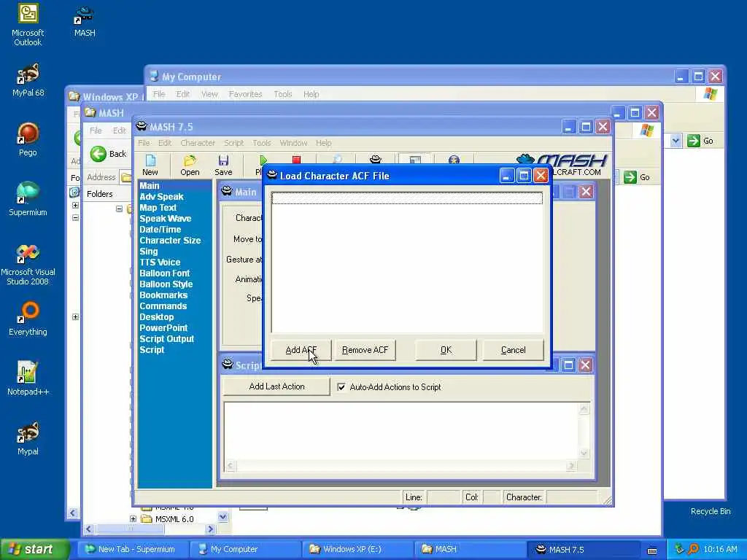
Task: Click the Go arrow in MASH folder window
Action: [630, 177]
